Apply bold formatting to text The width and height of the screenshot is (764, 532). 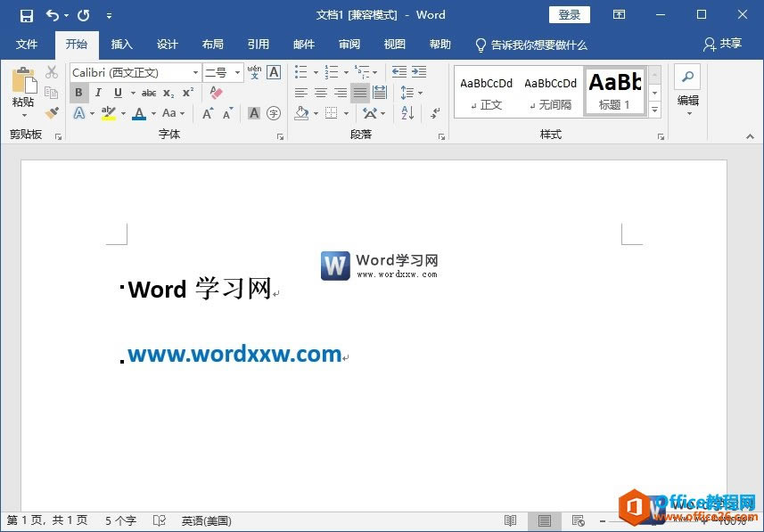tap(78, 93)
